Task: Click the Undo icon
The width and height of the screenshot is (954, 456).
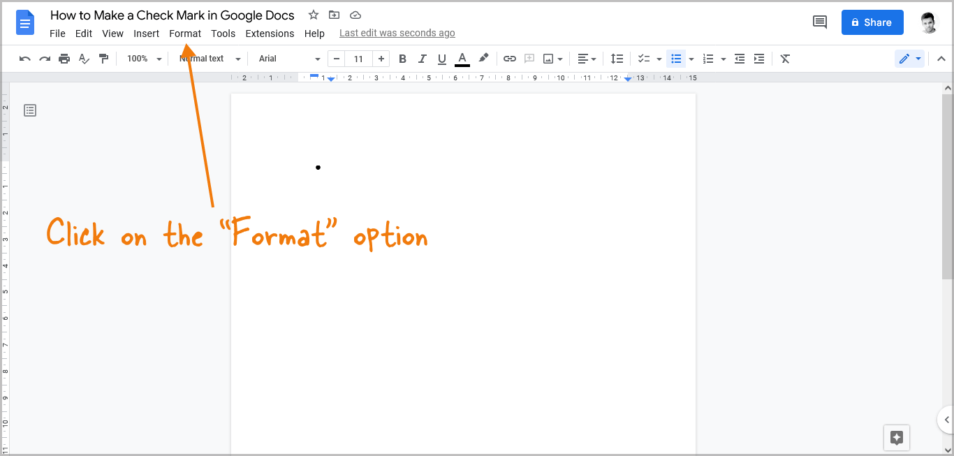Action: point(25,59)
